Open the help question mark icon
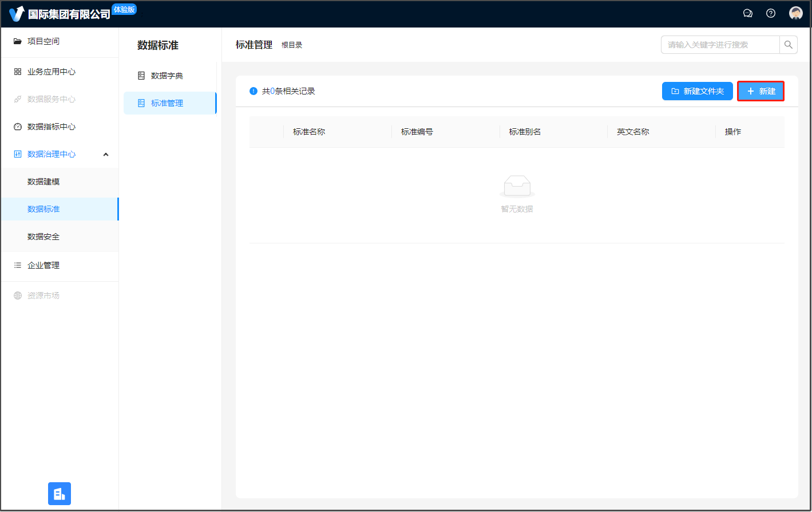 click(771, 13)
